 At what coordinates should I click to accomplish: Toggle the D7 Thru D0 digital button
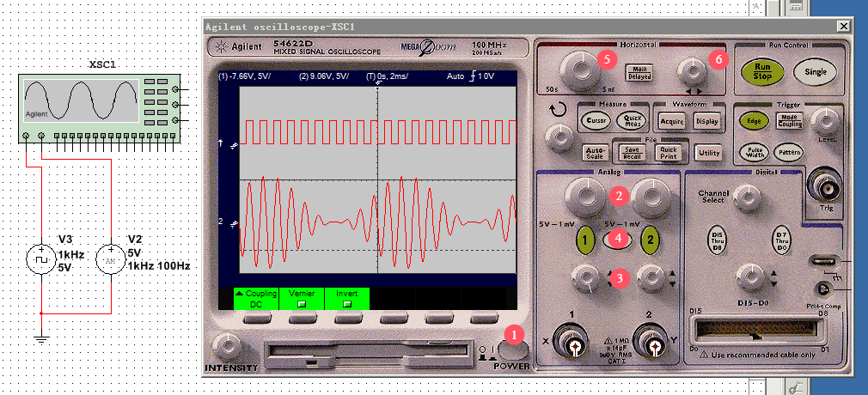pos(780,240)
